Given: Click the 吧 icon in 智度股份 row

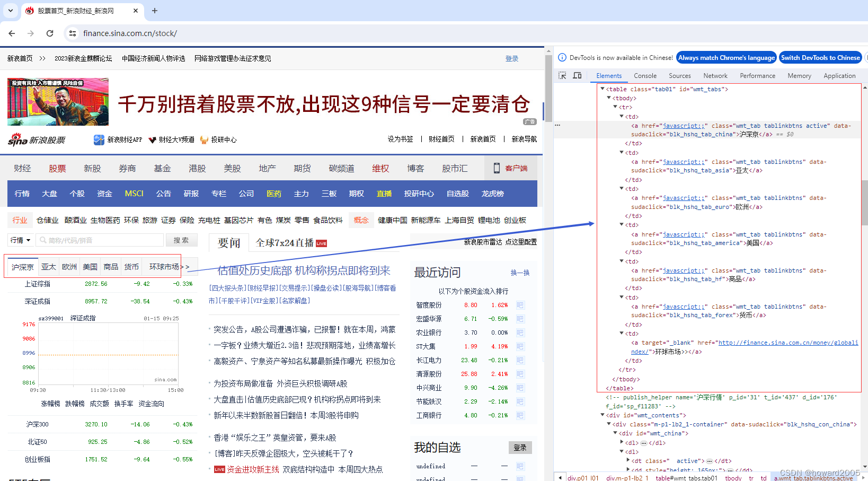Looking at the screenshot, I should click(x=520, y=305).
